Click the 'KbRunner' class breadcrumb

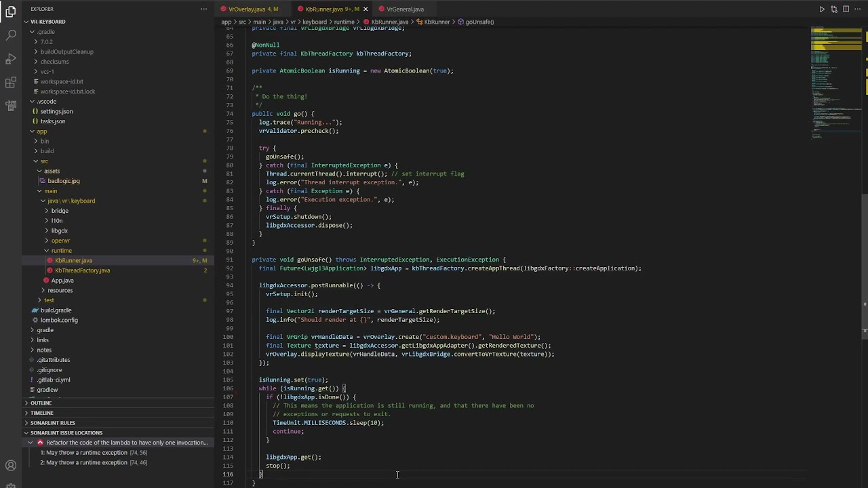coord(433,22)
